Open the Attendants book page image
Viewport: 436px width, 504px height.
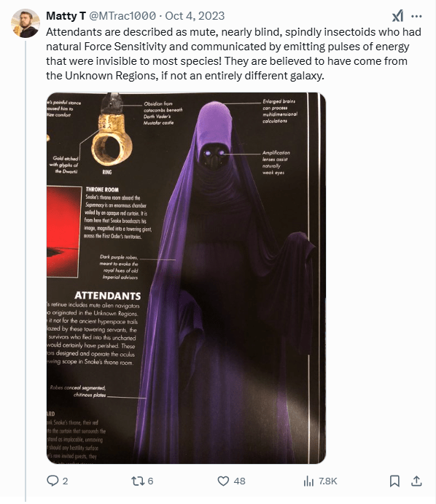186,278
